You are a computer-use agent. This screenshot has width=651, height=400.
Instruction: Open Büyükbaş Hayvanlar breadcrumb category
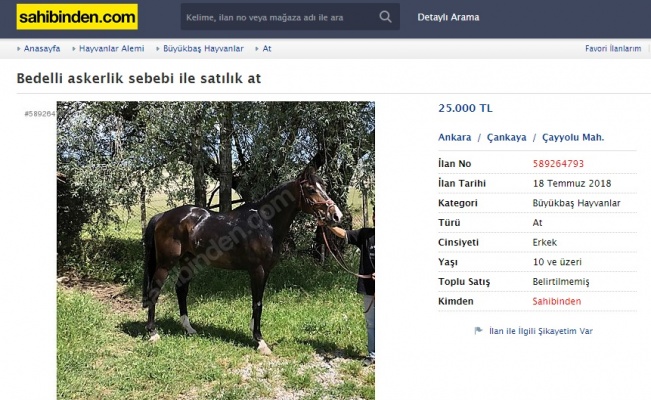[203, 49]
